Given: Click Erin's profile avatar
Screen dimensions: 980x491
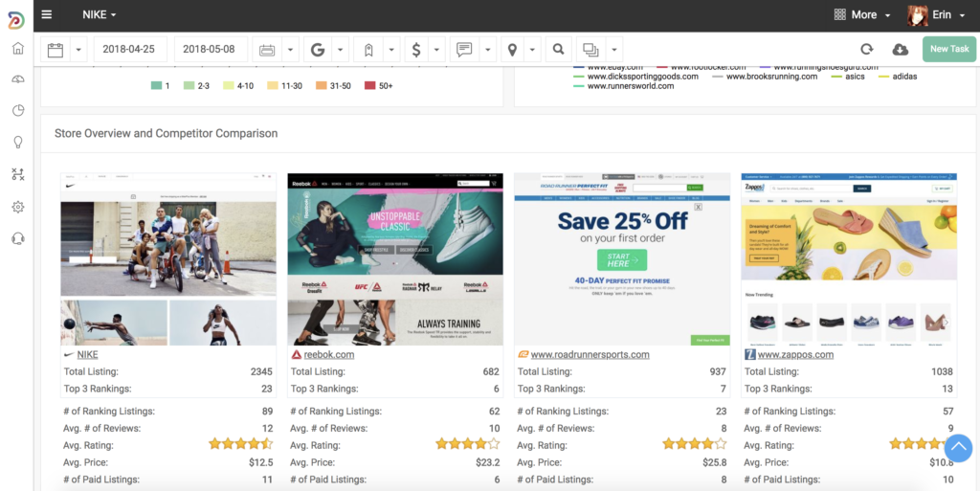Looking at the screenshot, I should (x=918, y=15).
